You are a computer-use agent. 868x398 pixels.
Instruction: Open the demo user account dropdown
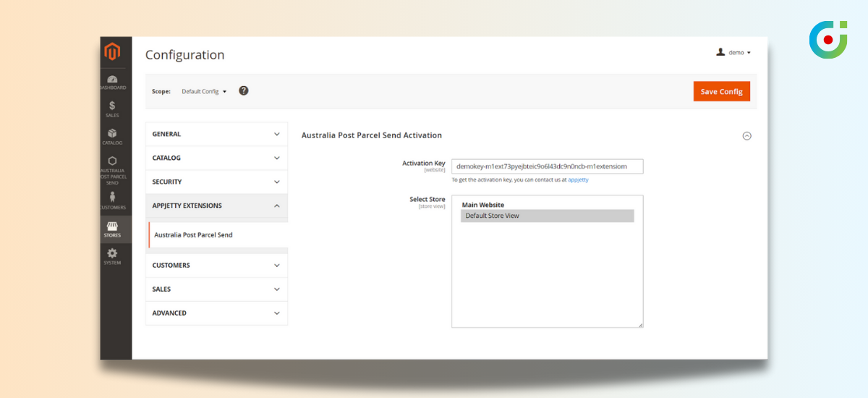pos(733,53)
